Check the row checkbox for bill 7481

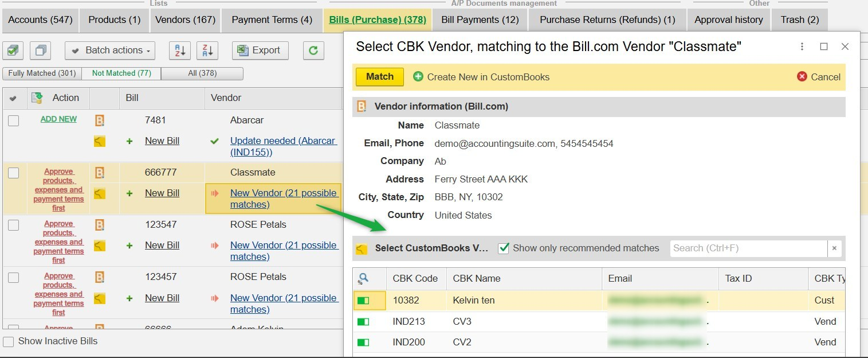[14, 120]
